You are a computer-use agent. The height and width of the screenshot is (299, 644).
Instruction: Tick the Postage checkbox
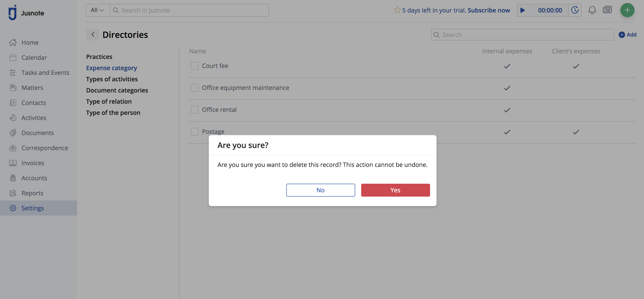(194, 131)
